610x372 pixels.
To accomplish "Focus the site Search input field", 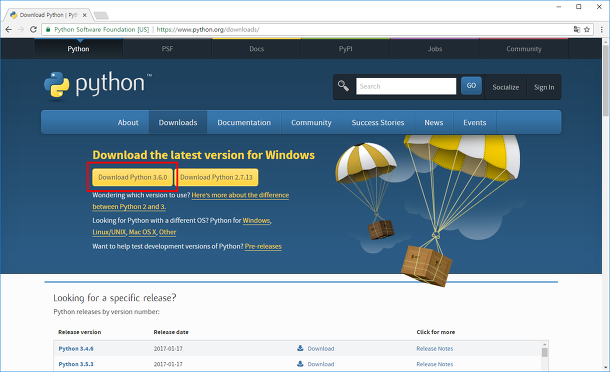I will (x=406, y=86).
